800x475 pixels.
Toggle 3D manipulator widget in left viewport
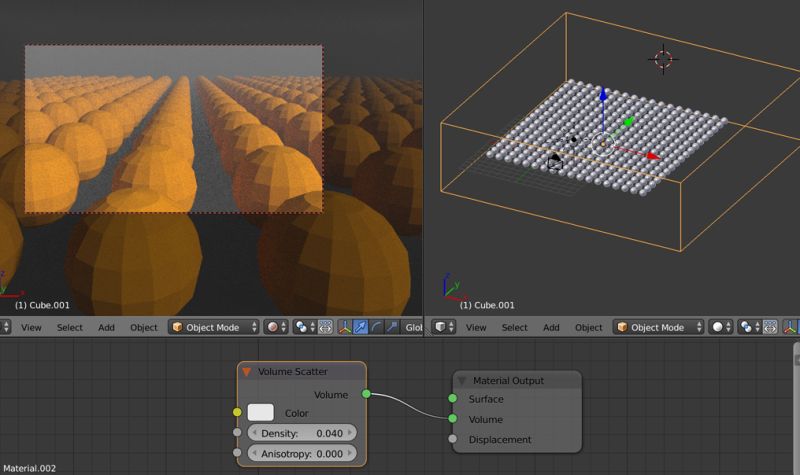(x=345, y=327)
